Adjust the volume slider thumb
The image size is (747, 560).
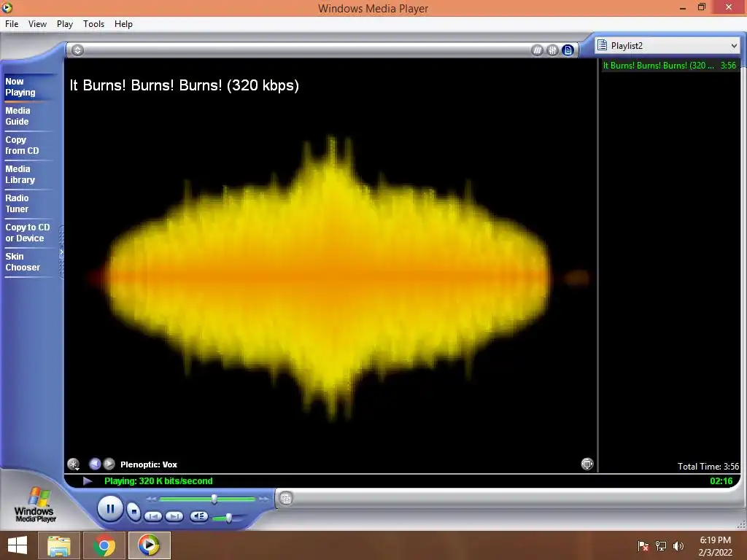(228, 518)
